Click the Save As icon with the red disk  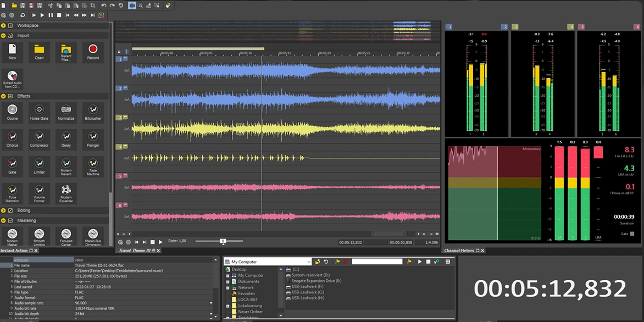click(31, 5)
